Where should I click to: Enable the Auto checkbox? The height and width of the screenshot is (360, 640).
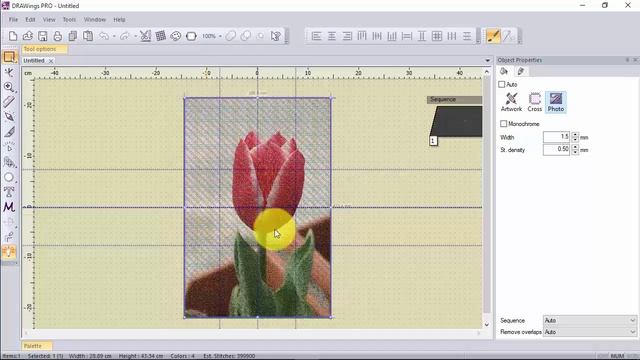click(502, 84)
